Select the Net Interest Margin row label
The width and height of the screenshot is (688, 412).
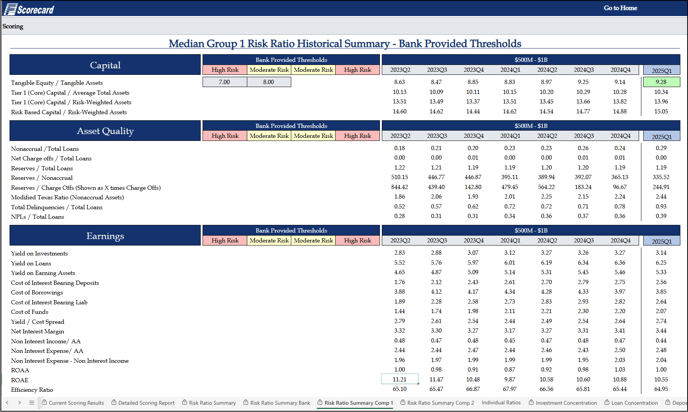37,331
